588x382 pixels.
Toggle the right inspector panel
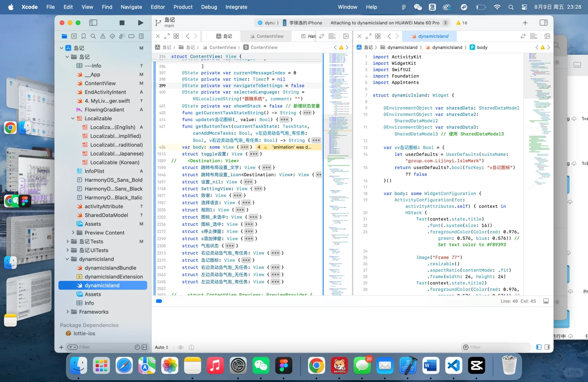(x=543, y=23)
